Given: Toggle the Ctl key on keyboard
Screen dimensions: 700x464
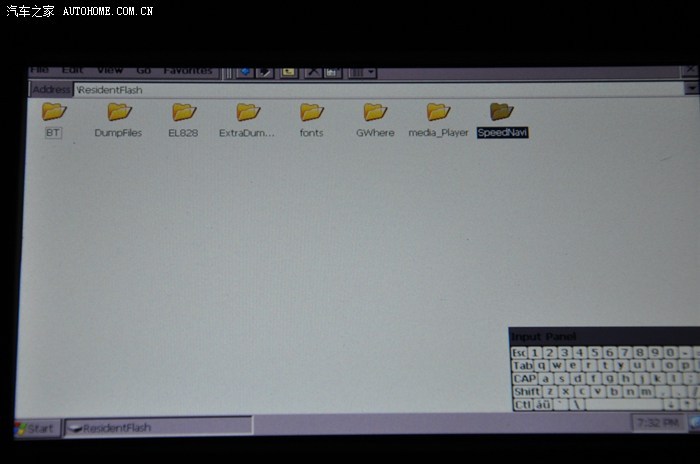Looking at the screenshot, I should [x=522, y=405].
